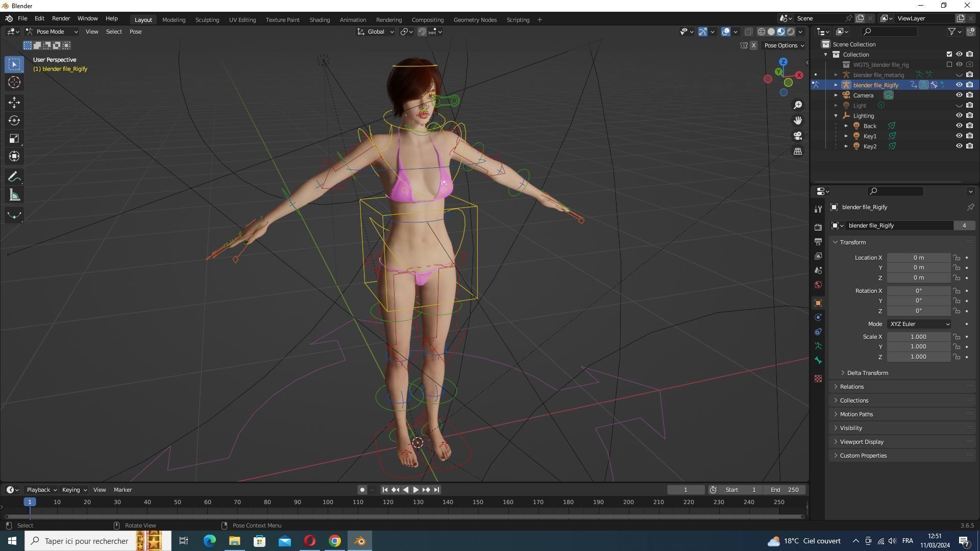Open Object Data armature properties tab
The height and width of the screenshot is (551, 980).
(x=818, y=346)
